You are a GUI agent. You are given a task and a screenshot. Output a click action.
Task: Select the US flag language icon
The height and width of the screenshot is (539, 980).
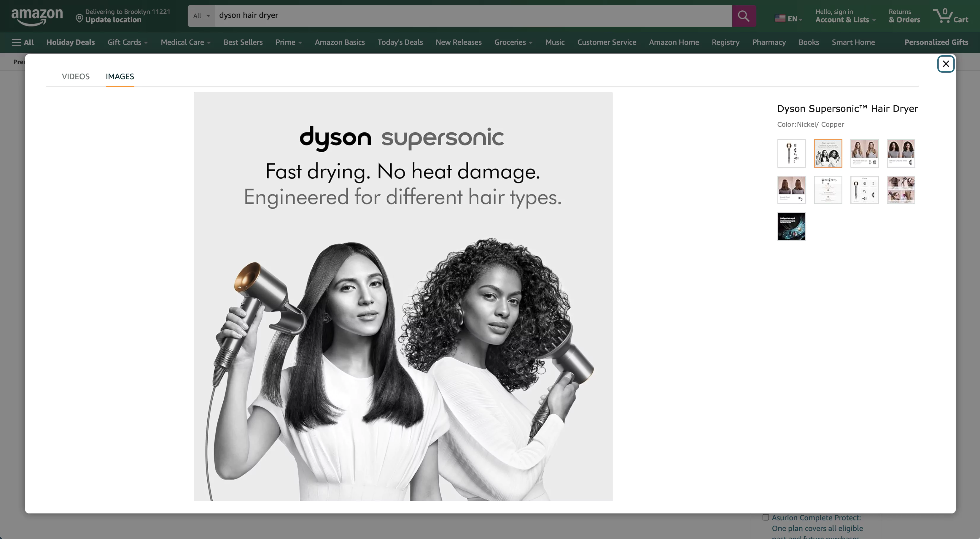click(x=780, y=18)
